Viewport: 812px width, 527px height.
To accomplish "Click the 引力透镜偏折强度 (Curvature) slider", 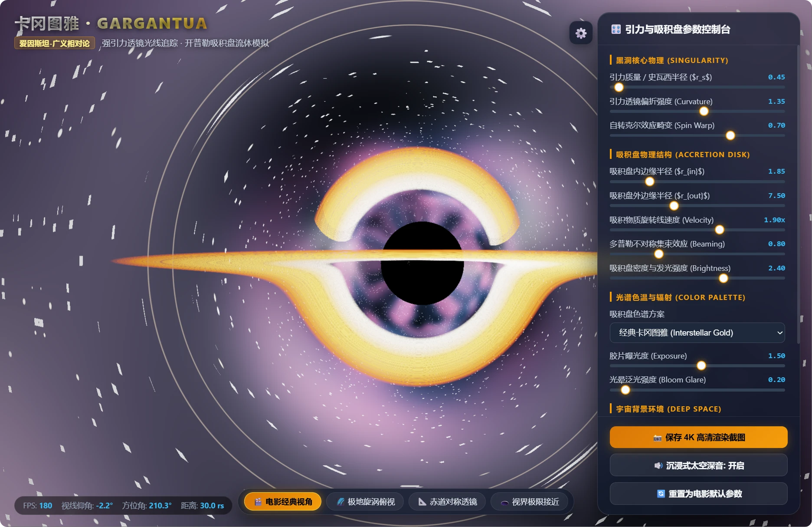I will [x=697, y=112].
